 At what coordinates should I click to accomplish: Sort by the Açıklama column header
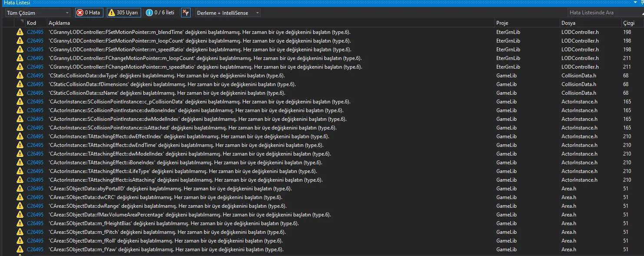click(271, 23)
